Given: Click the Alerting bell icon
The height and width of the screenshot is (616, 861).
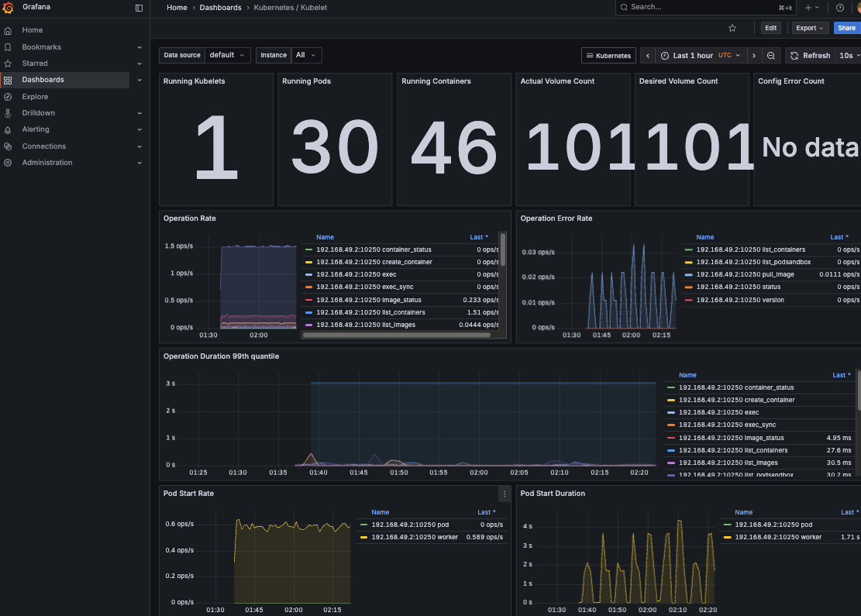Looking at the screenshot, I should coord(8,130).
